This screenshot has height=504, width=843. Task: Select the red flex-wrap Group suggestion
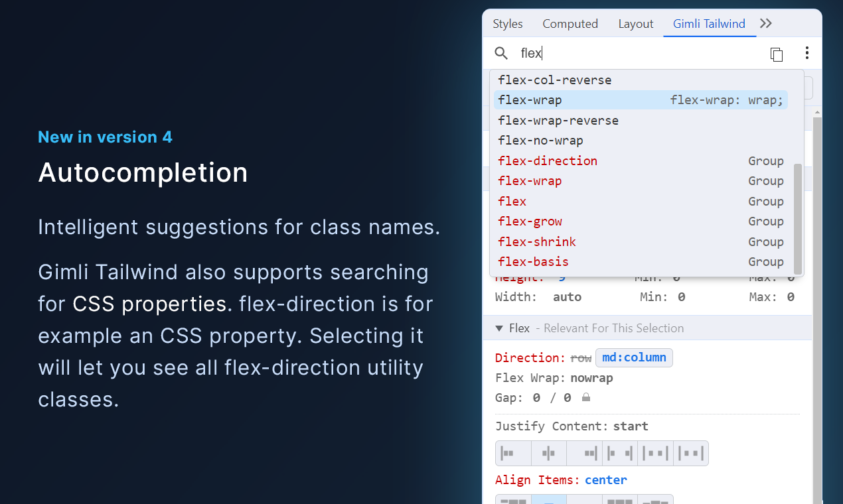click(x=641, y=181)
